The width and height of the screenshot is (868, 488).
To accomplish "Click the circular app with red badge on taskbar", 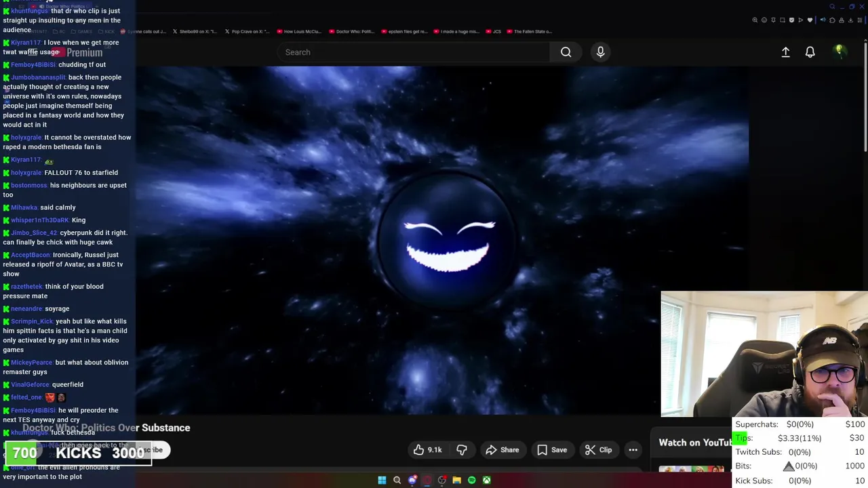I will click(x=442, y=480).
